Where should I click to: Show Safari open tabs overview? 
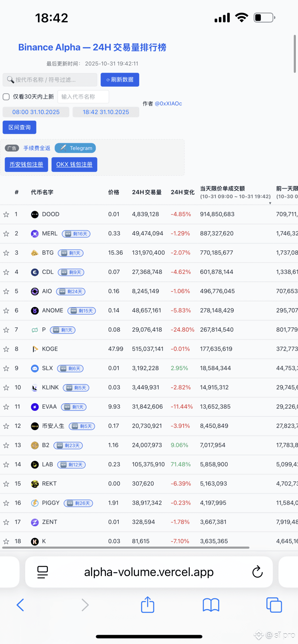(274, 605)
